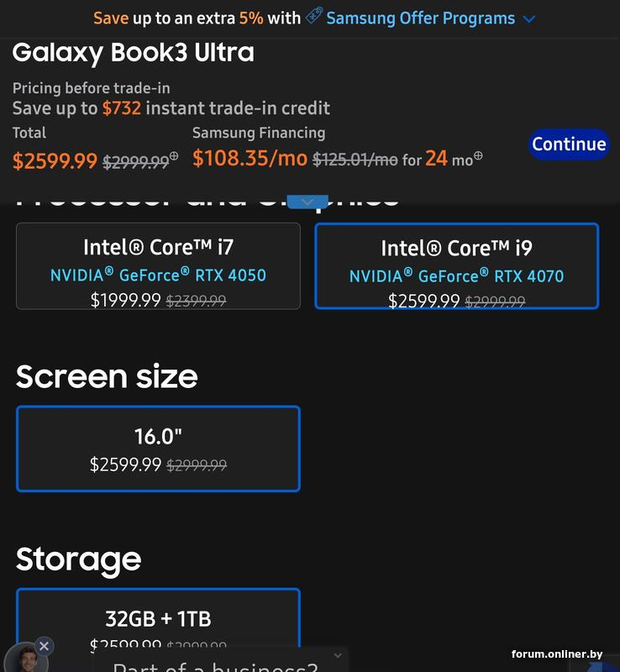Collapse the 'Part of a business?' popup chevron
The image size is (620, 672).
(338, 655)
